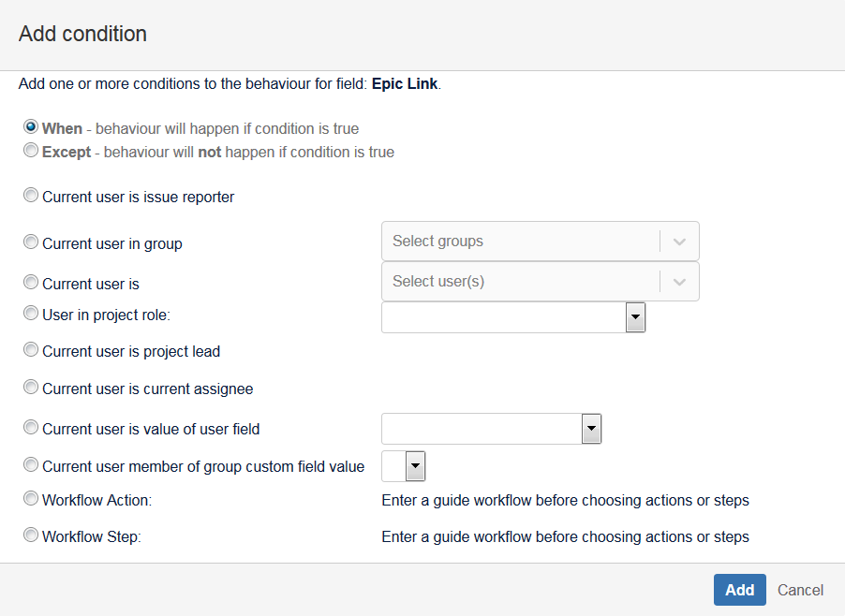845x616 pixels.
Task: Select the Current user in group condition
Action: (31, 242)
